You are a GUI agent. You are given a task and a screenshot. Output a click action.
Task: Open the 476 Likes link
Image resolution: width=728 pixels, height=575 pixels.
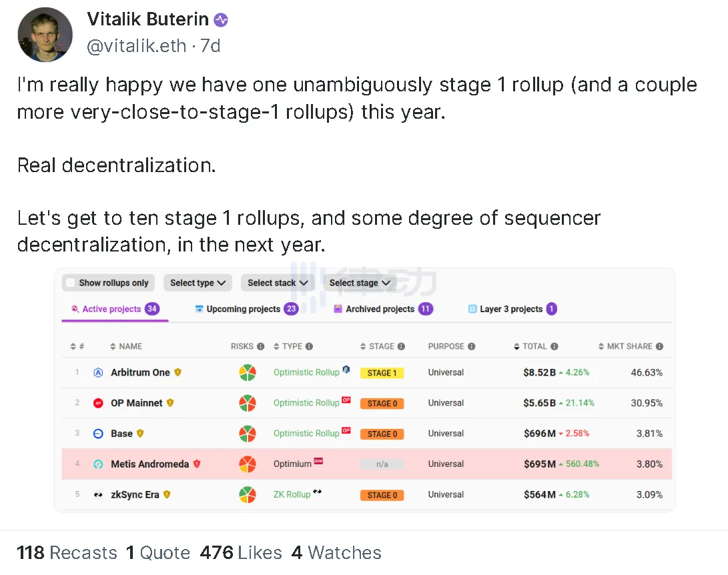240,553
